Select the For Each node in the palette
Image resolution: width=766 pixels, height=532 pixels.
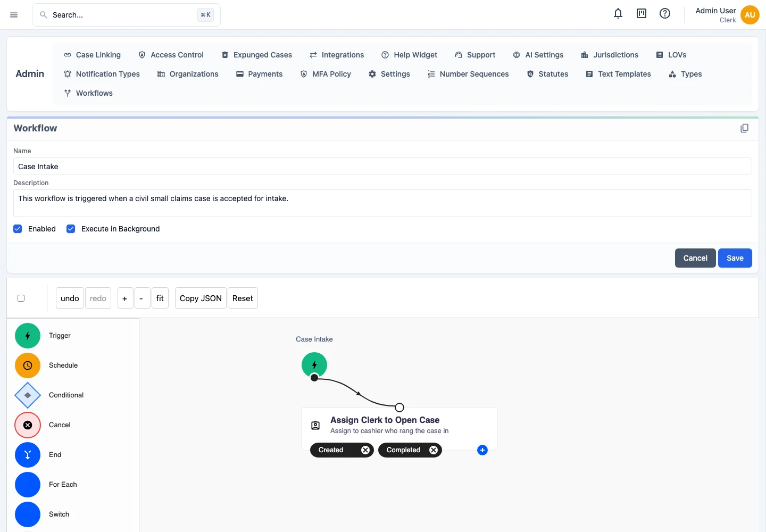pos(28,485)
